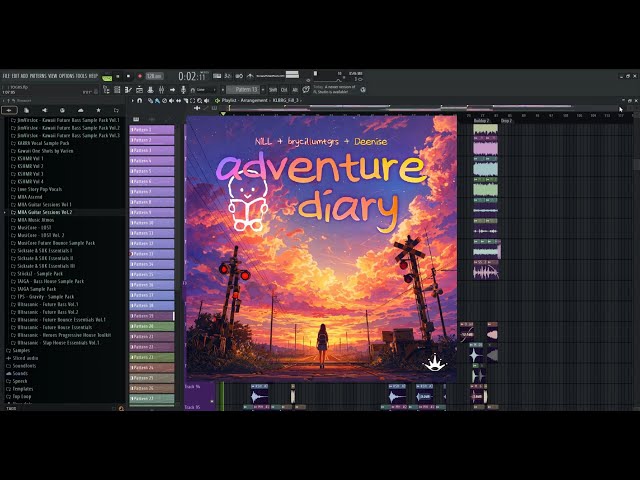
Task: Open the ADD menu
Action: 24,76
